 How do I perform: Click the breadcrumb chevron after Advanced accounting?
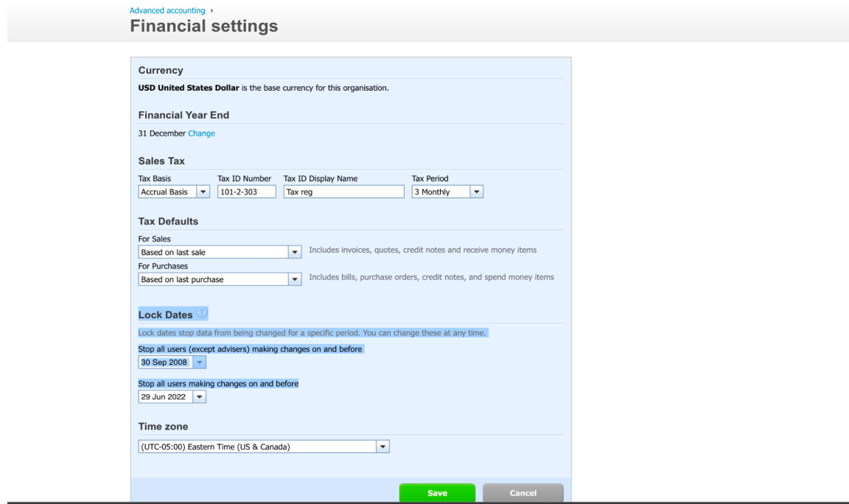(x=211, y=10)
